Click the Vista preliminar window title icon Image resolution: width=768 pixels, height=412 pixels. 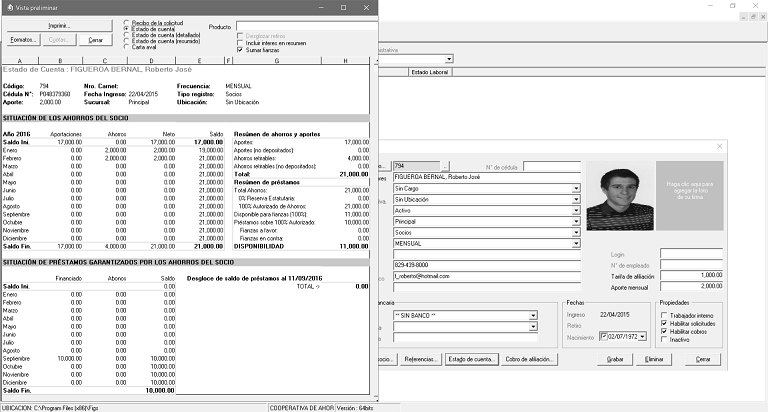pos(7,7)
